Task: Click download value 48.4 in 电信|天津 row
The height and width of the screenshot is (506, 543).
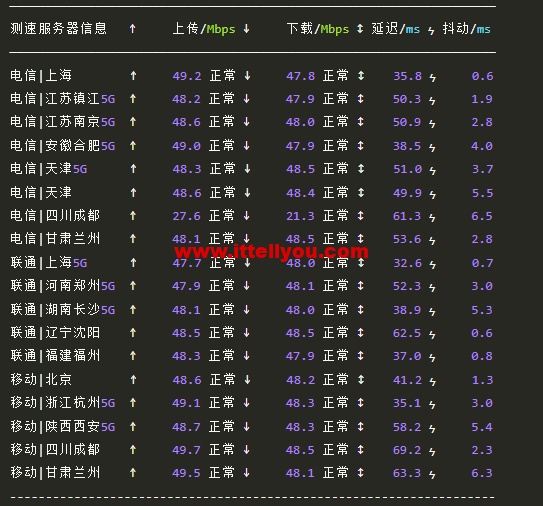Action: (x=301, y=193)
